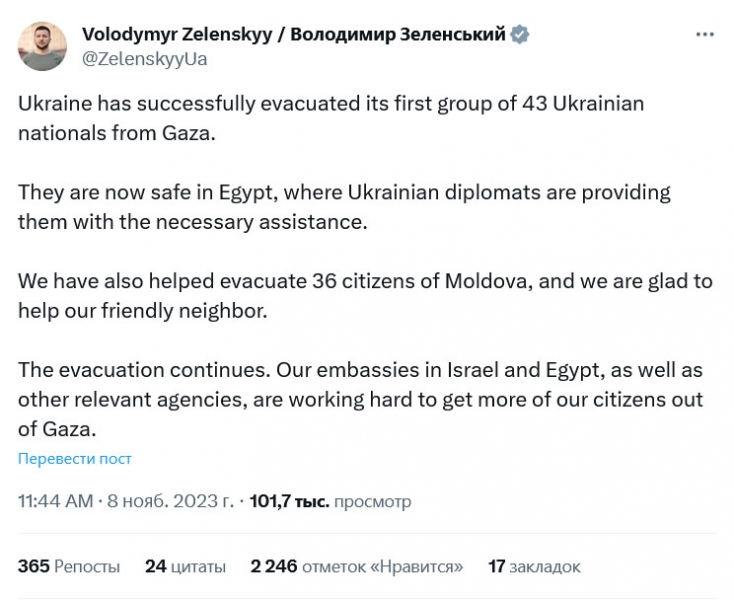The width and height of the screenshot is (734, 600).
Task: Open the 365 Репосты list
Action: [x=69, y=567]
